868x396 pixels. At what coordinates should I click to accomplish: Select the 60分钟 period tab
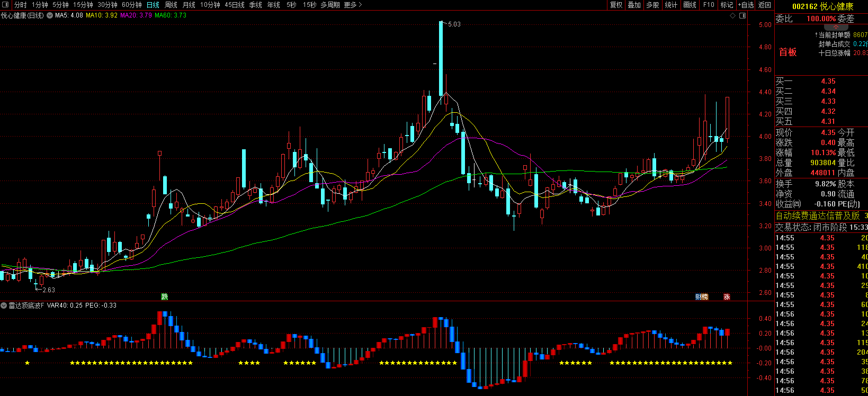coord(132,5)
